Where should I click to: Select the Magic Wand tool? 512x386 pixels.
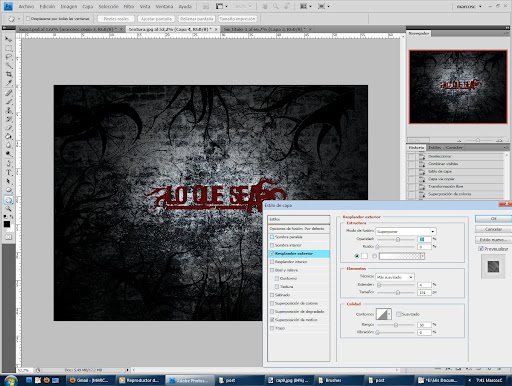click(x=8, y=66)
